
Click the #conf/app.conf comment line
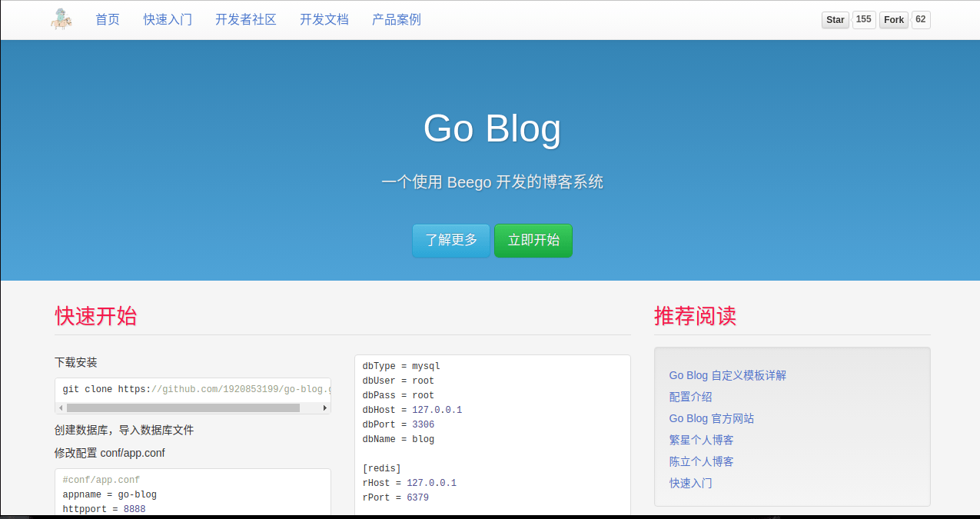(101, 480)
